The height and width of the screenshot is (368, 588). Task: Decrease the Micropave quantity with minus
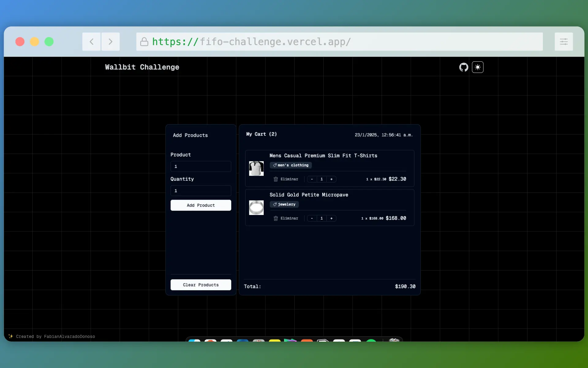312,218
